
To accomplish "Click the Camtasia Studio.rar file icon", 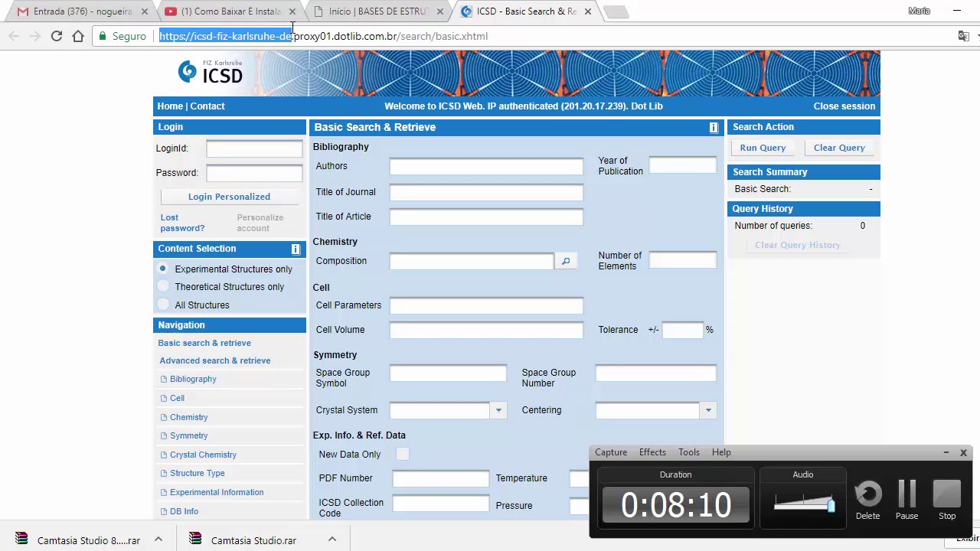I will point(196,540).
